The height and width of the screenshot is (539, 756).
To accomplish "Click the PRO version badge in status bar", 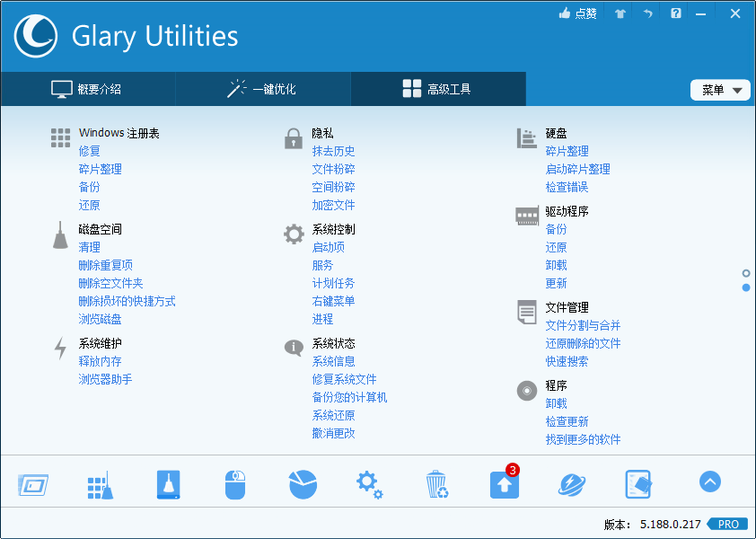I will pos(727,524).
